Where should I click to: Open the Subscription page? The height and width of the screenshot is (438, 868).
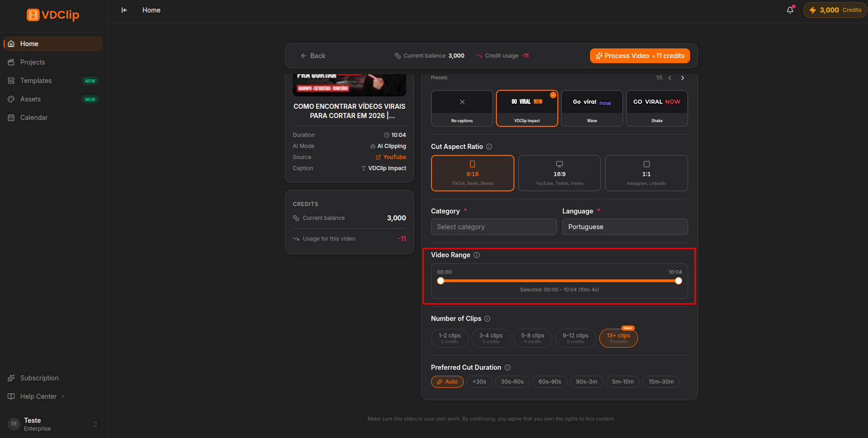[x=53, y=378]
